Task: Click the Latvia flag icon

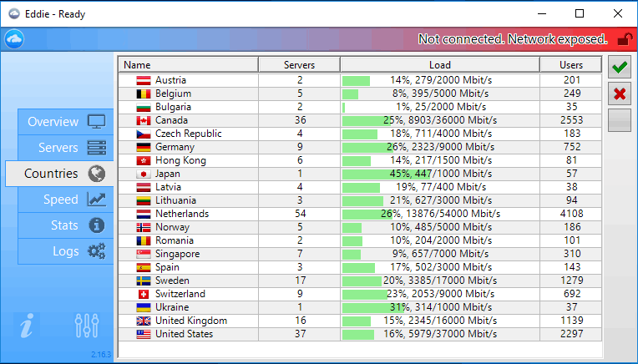Action: pyautogui.click(x=144, y=188)
